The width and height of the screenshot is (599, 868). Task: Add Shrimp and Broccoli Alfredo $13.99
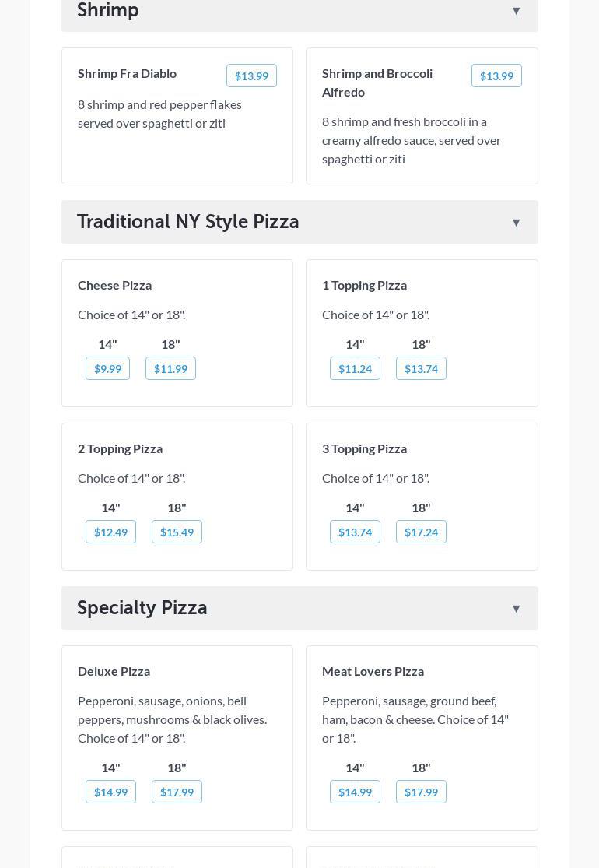(496, 76)
